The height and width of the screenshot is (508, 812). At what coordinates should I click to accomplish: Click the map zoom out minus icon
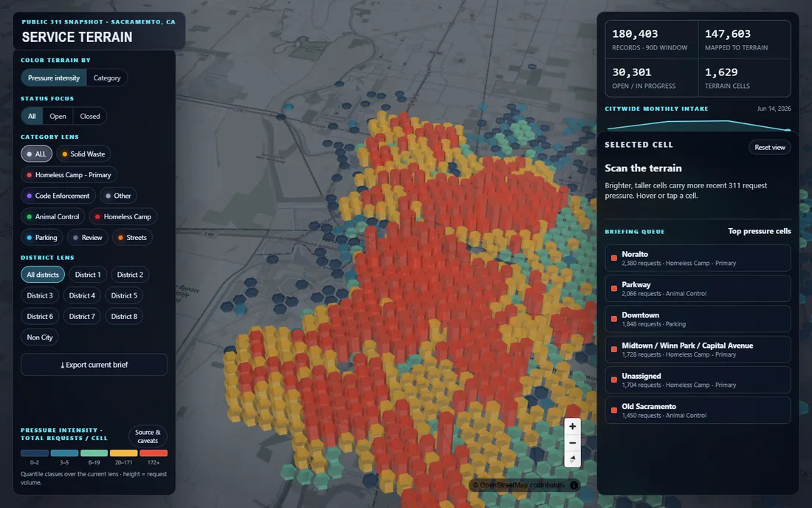click(572, 443)
